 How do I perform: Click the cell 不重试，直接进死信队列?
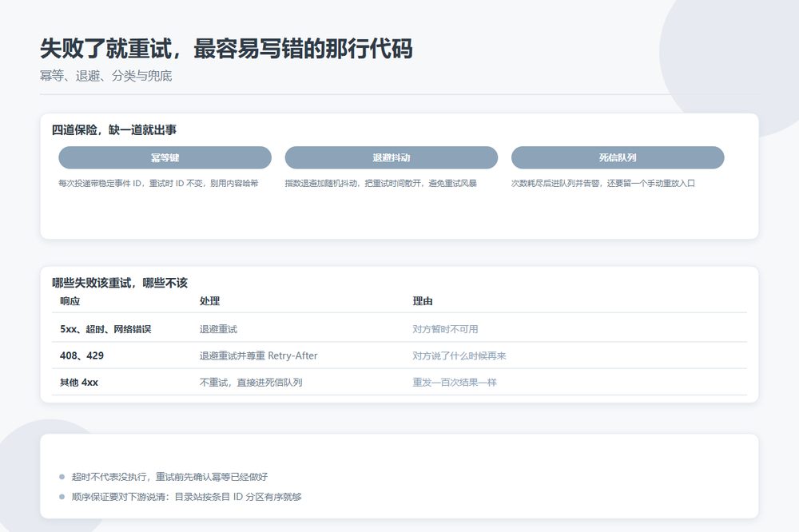pos(251,382)
